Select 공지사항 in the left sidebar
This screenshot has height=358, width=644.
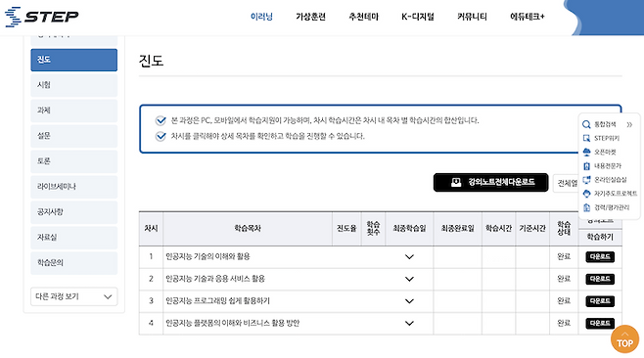(x=74, y=212)
